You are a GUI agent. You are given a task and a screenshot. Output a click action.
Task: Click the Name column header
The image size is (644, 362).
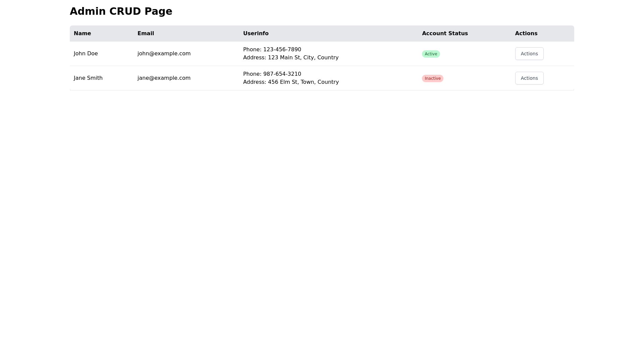pyautogui.click(x=82, y=34)
